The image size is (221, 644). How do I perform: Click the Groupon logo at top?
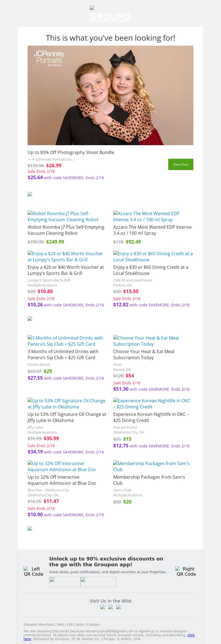coord(110,14)
